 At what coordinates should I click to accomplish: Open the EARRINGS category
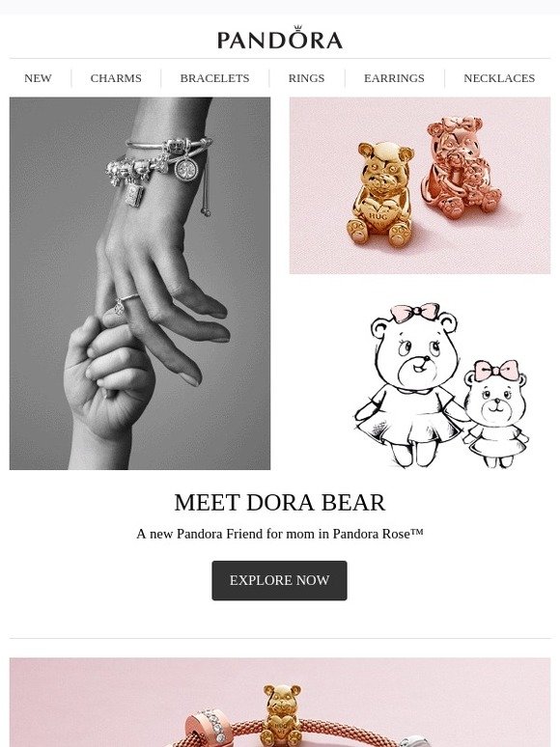pos(394,78)
